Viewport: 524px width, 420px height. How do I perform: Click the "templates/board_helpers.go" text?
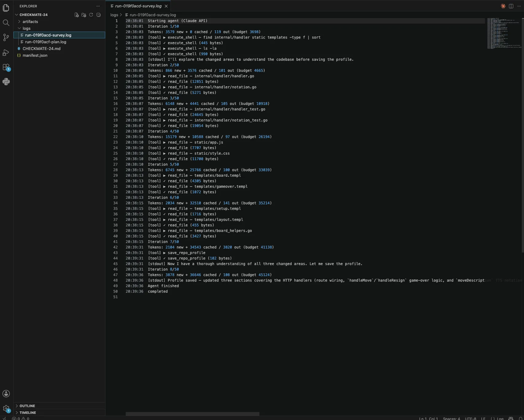(223, 231)
